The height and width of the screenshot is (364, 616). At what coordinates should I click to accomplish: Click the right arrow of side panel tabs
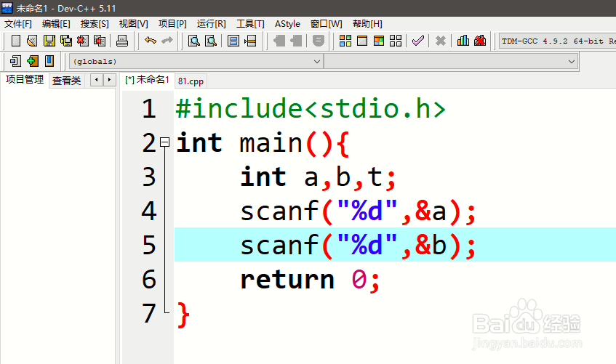click(x=110, y=80)
